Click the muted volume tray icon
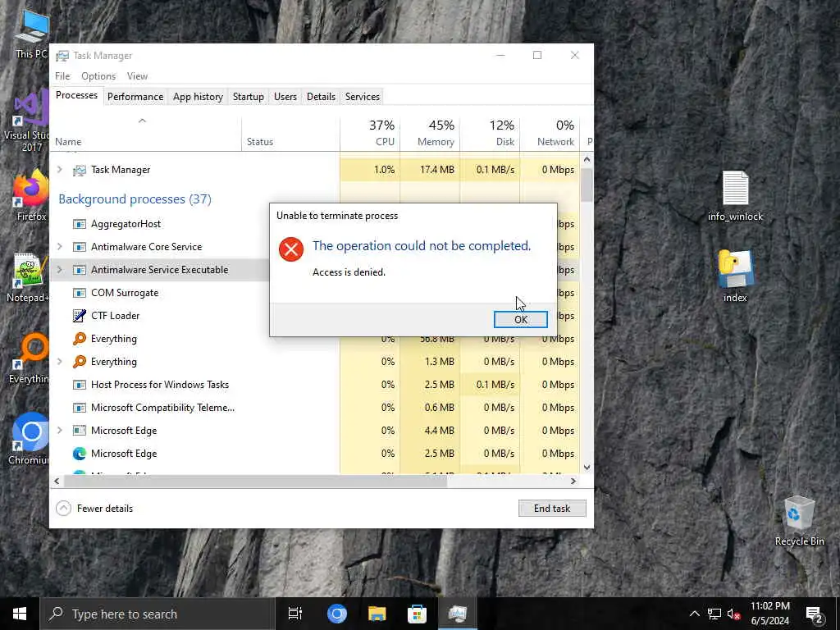This screenshot has height=630, width=840. pos(734,614)
